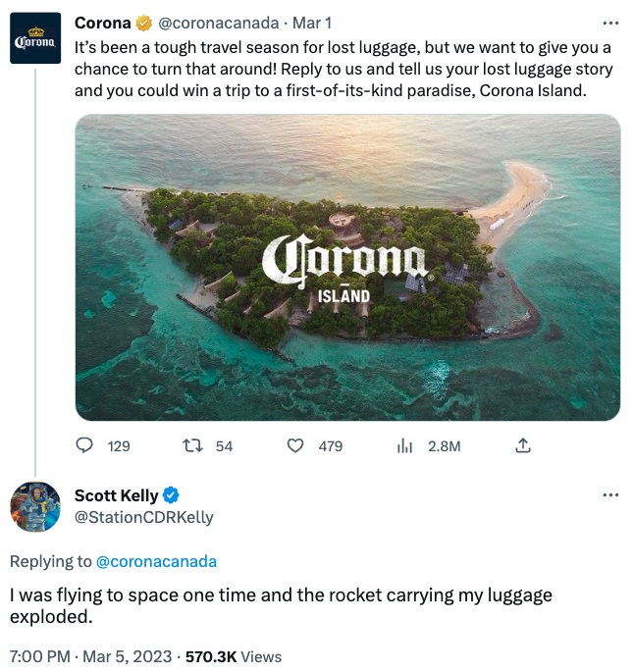The height and width of the screenshot is (672, 633).
Task: Click the retweet arrows icon
Action: [x=193, y=445]
